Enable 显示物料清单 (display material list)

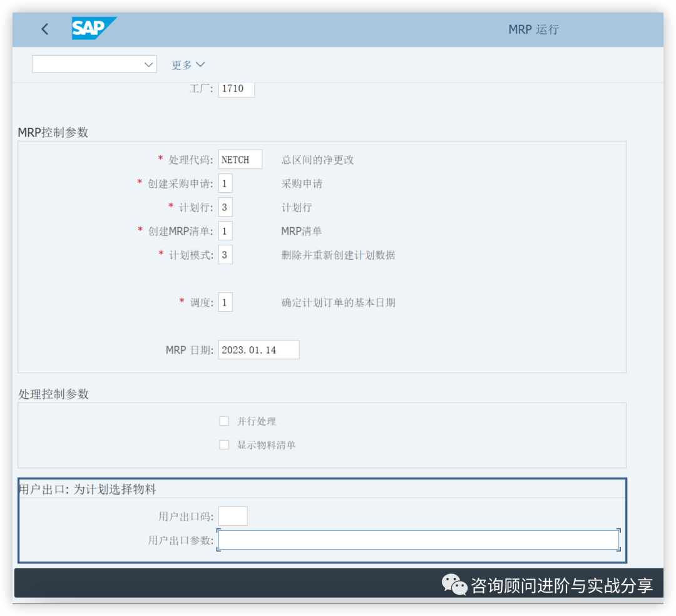tap(224, 444)
